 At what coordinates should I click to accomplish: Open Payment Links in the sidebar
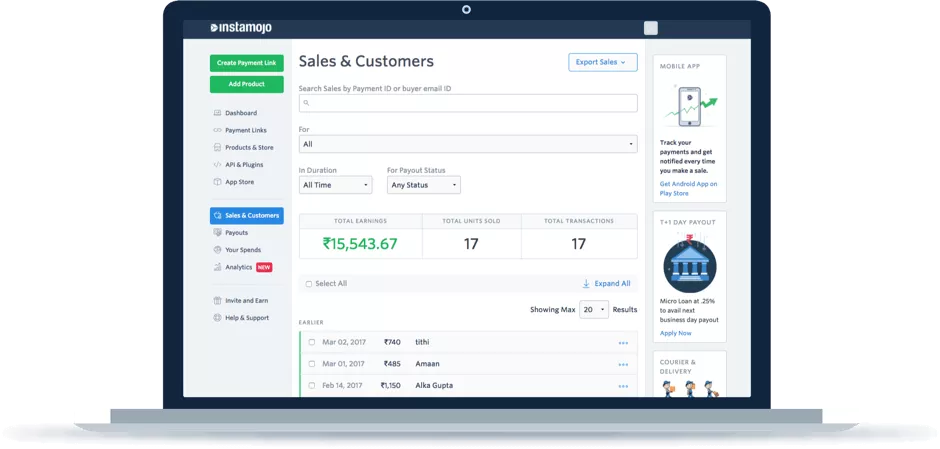[246, 130]
